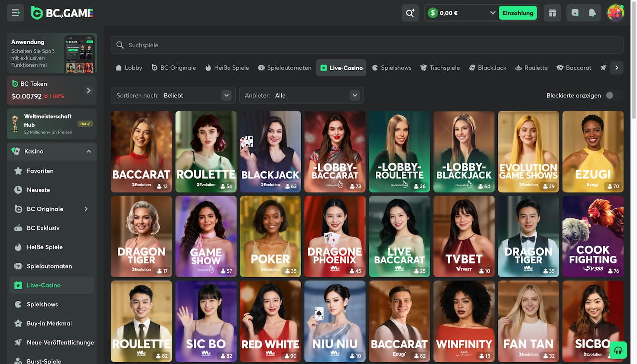This screenshot has height=364, width=637.
Task: Click the icon beside Spielshows in sidebar
Action: point(18,304)
